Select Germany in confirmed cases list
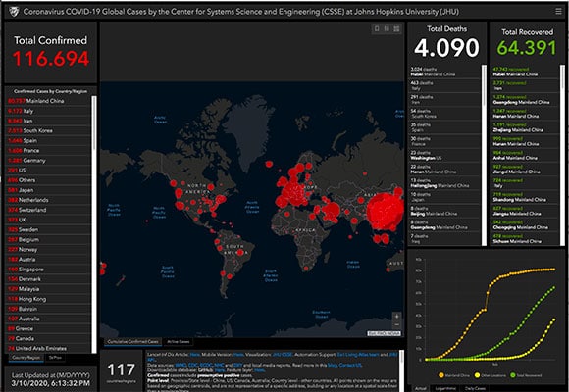 pyautogui.click(x=48, y=161)
